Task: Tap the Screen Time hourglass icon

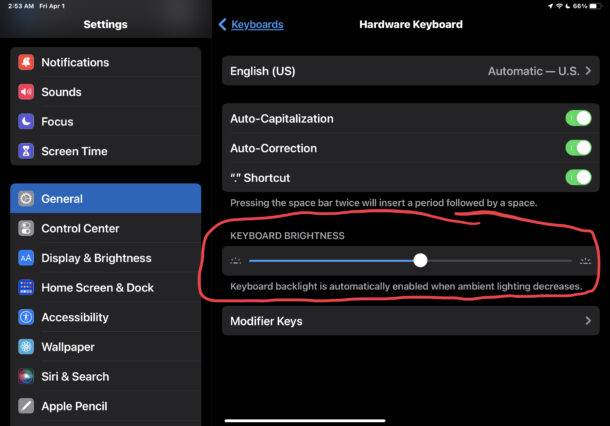Action: click(x=26, y=152)
